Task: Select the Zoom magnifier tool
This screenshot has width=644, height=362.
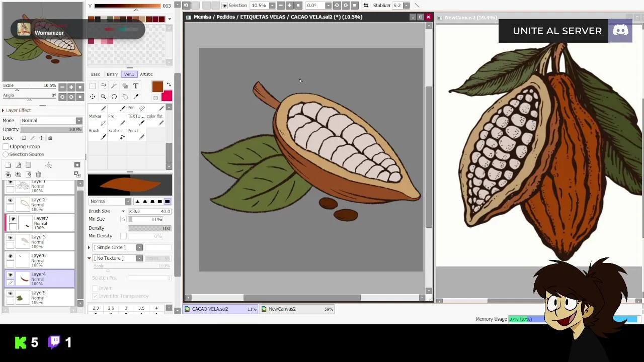Action: pyautogui.click(x=103, y=97)
